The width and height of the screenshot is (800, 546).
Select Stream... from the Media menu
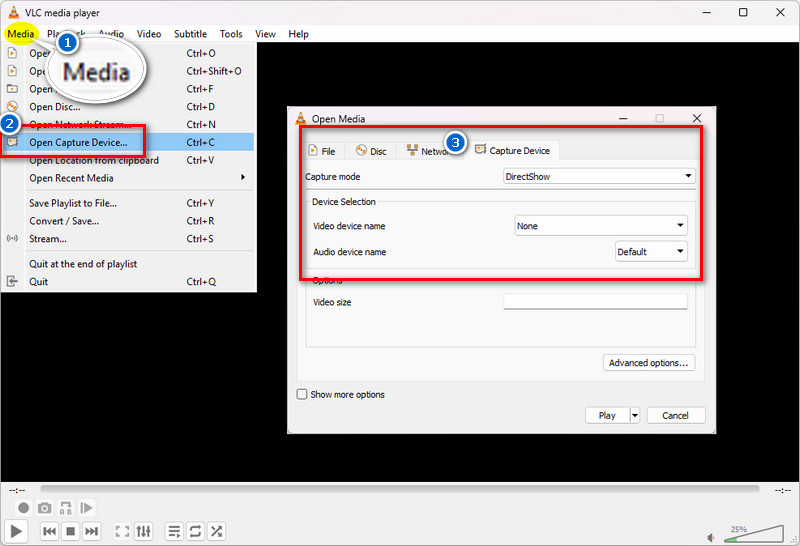coord(128,239)
